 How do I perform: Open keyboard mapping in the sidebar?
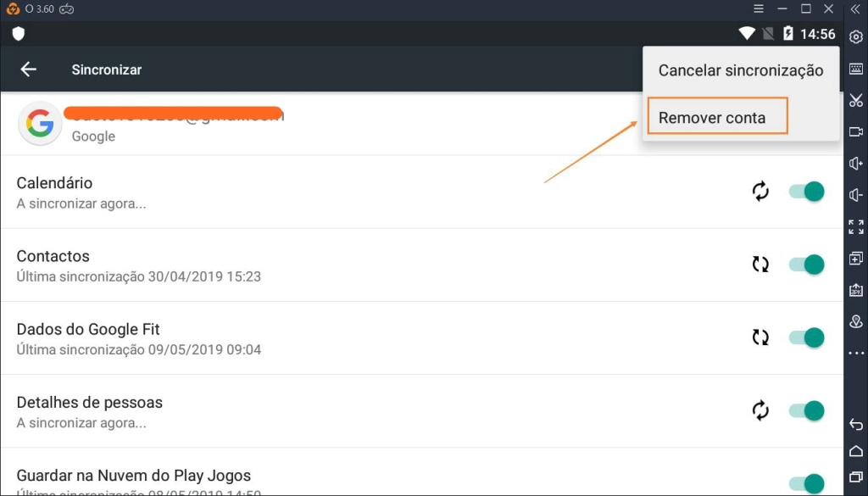tap(856, 69)
